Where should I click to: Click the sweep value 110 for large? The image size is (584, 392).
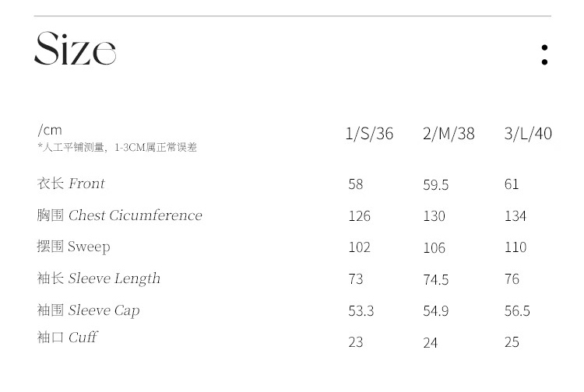[x=515, y=247]
